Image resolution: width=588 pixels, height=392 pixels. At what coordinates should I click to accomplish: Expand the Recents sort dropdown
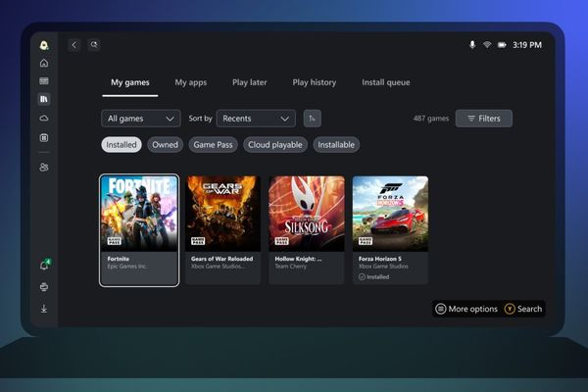pyautogui.click(x=256, y=119)
